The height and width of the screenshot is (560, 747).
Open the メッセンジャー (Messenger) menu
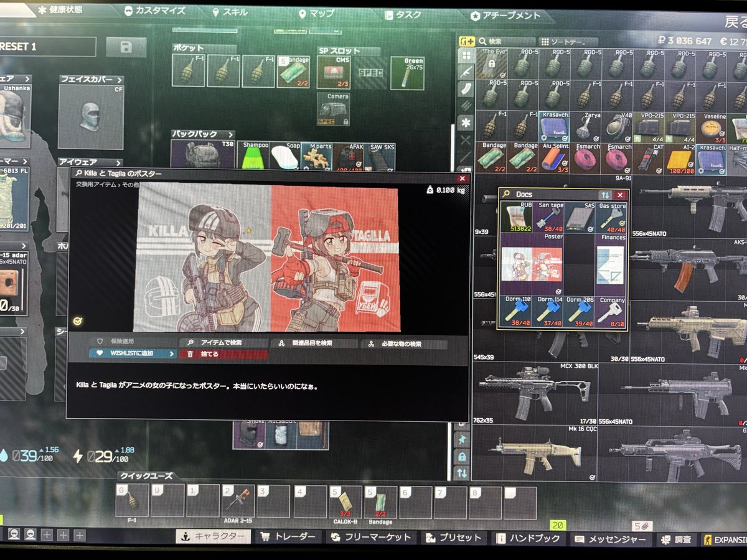tap(609, 538)
